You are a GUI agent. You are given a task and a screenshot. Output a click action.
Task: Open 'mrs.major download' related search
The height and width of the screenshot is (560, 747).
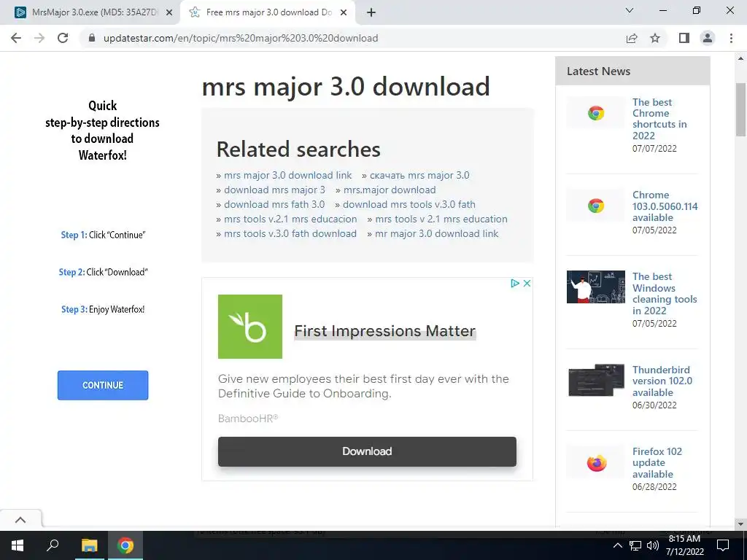[390, 190]
